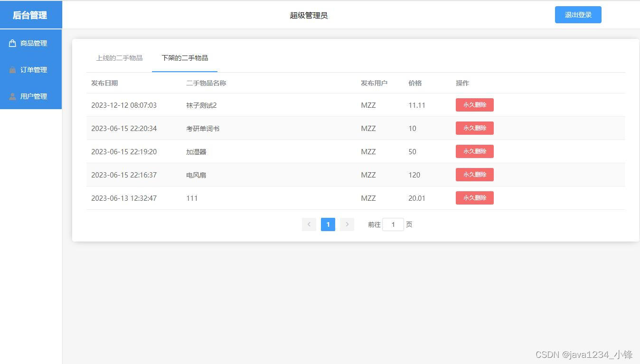Click 操作 column header
640x364 pixels.
[x=462, y=83]
